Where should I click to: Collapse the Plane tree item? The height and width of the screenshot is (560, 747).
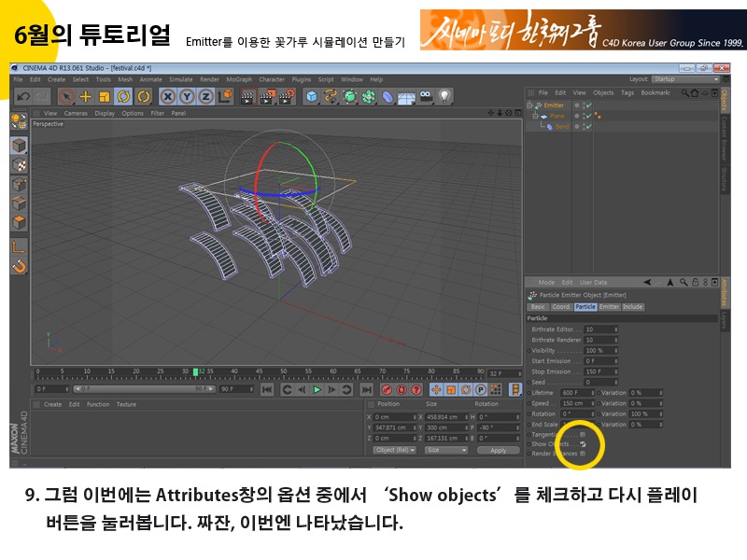535,116
